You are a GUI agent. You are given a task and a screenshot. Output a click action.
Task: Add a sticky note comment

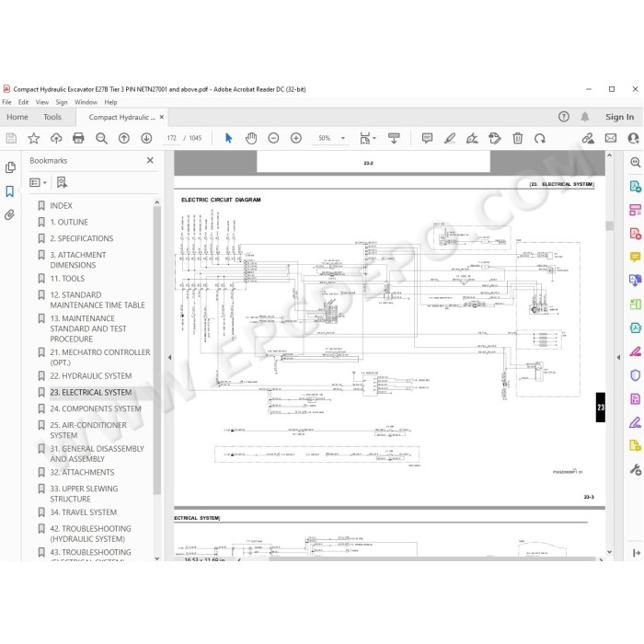[x=427, y=138]
